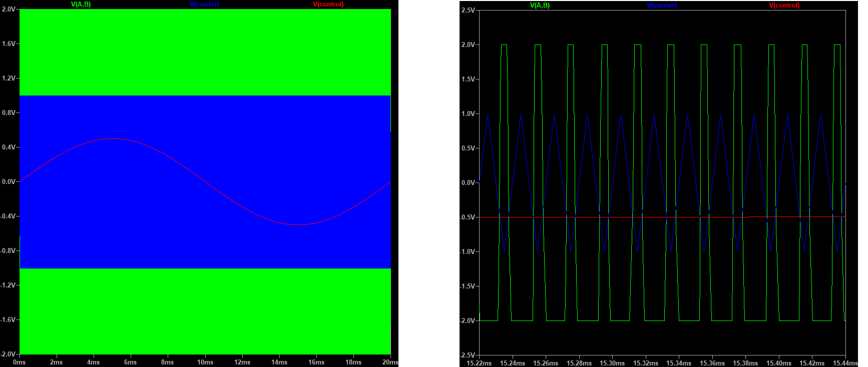Click the 4ms time axis label
The image size is (868, 367).
point(93,362)
